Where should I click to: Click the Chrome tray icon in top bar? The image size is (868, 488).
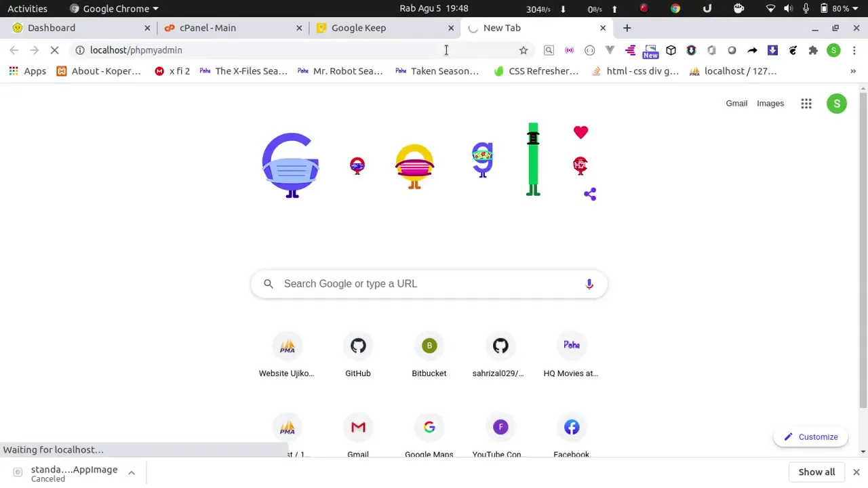(x=675, y=8)
